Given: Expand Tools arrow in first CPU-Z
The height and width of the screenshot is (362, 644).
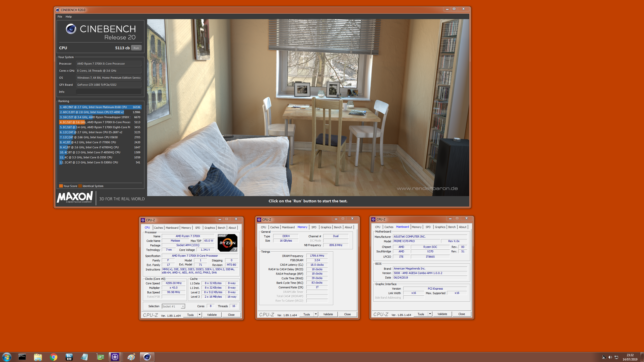Looking at the screenshot, I should click(199, 315).
